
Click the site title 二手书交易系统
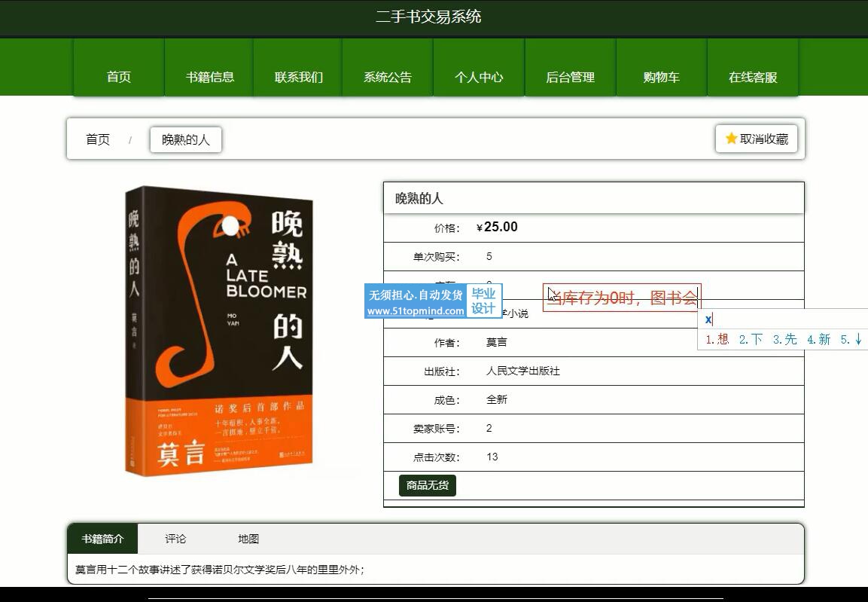click(x=428, y=17)
